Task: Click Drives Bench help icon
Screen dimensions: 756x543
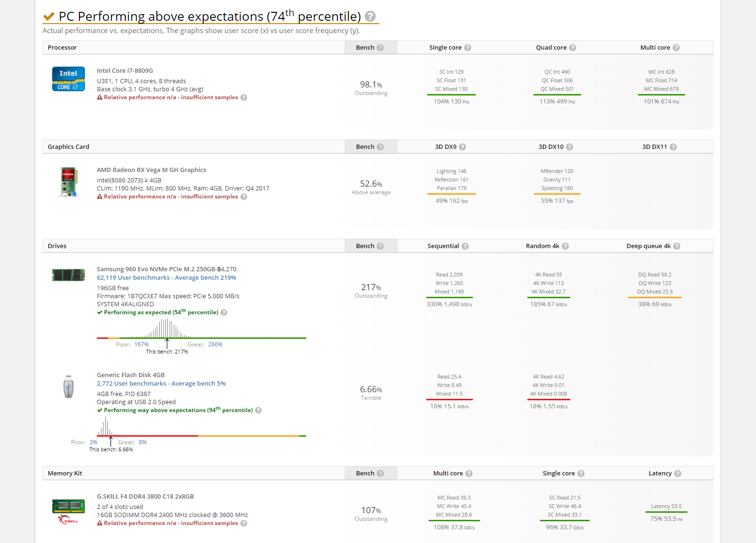Action: tap(380, 246)
